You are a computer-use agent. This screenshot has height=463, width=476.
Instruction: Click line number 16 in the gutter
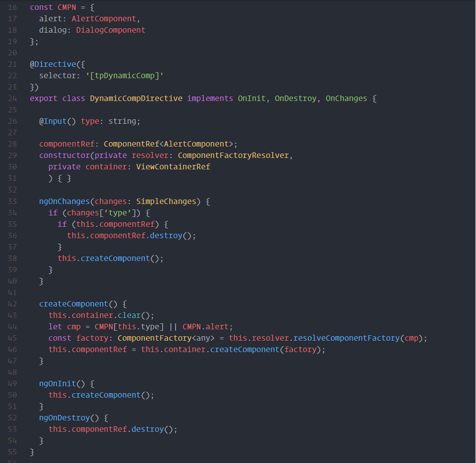coord(12,7)
